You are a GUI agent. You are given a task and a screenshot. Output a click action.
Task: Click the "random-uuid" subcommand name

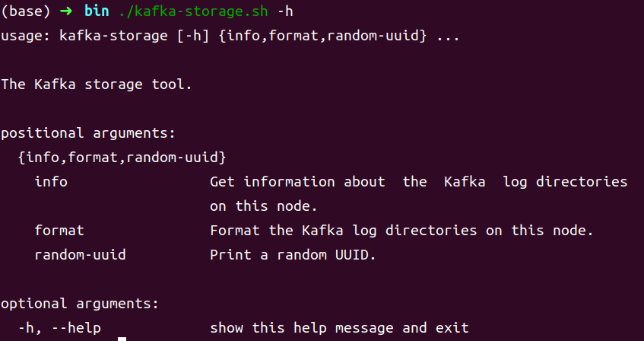coord(80,255)
